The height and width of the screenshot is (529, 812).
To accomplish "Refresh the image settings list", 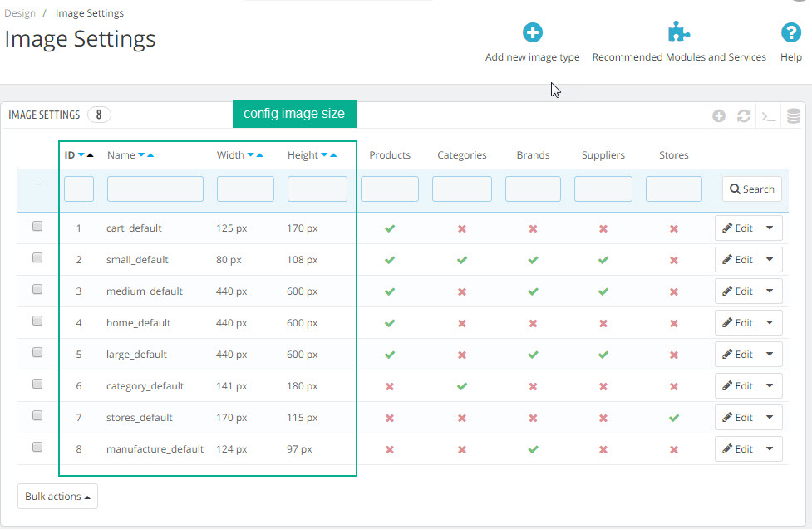I will (744, 116).
